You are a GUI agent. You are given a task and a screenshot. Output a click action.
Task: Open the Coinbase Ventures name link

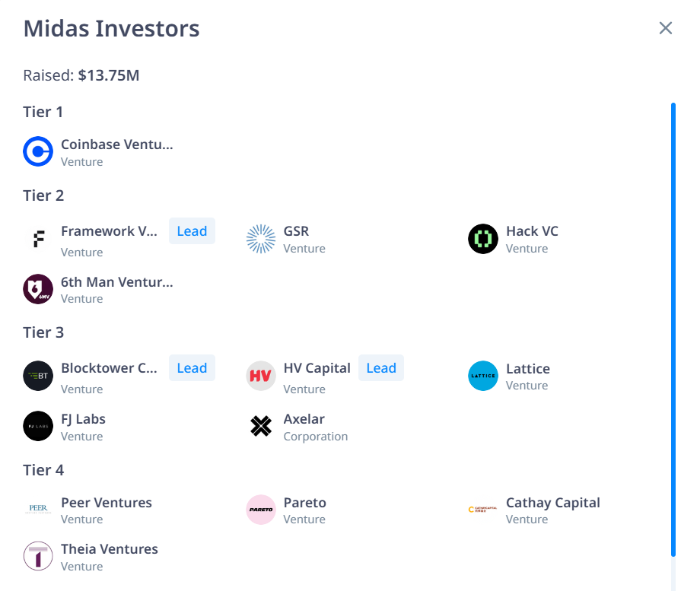point(116,145)
